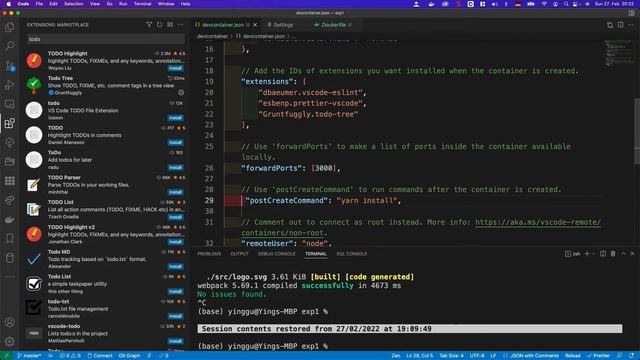This screenshot has width=640, height=360.
Task: Click Tab Size: 4 in status bar
Action: 451,356
